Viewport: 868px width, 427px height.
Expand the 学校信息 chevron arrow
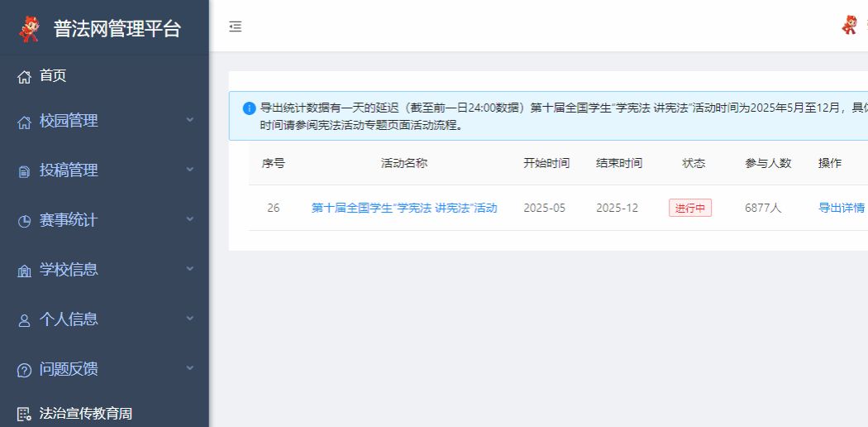click(189, 269)
